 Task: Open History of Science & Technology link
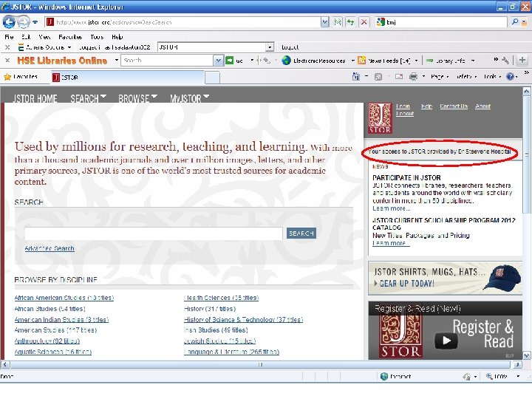243,319
